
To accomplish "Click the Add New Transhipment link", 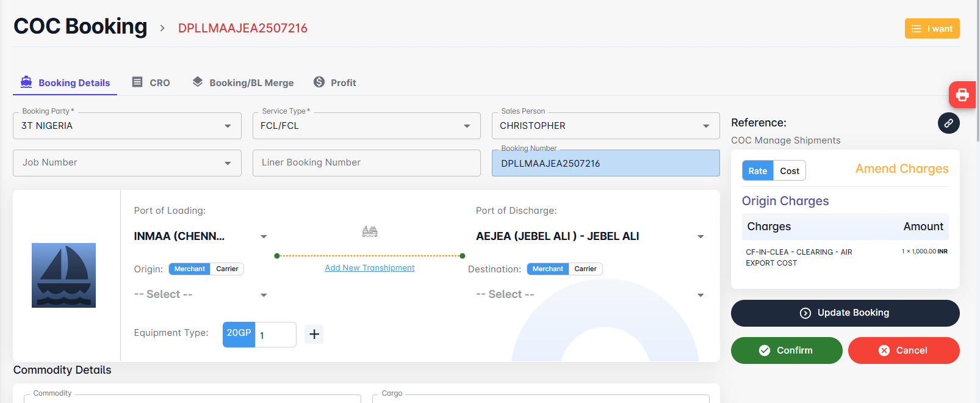I will [369, 268].
